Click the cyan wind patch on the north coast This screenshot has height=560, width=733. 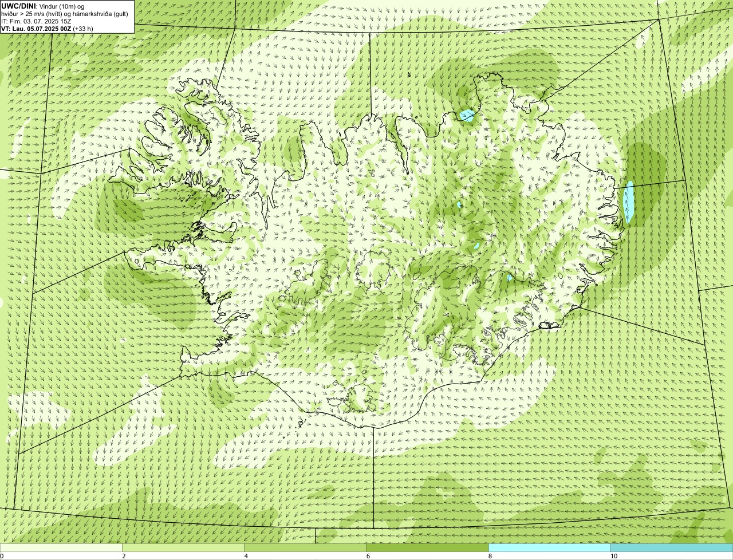point(467,116)
